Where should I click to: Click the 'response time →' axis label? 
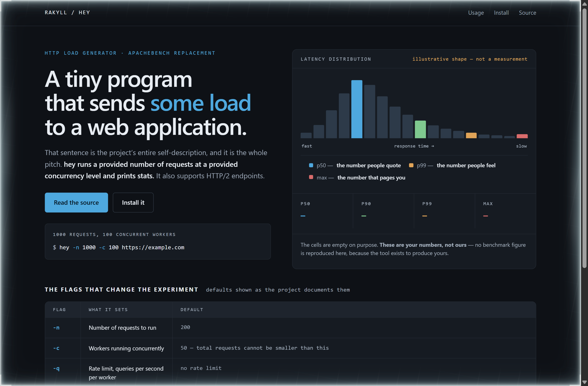[x=414, y=146]
